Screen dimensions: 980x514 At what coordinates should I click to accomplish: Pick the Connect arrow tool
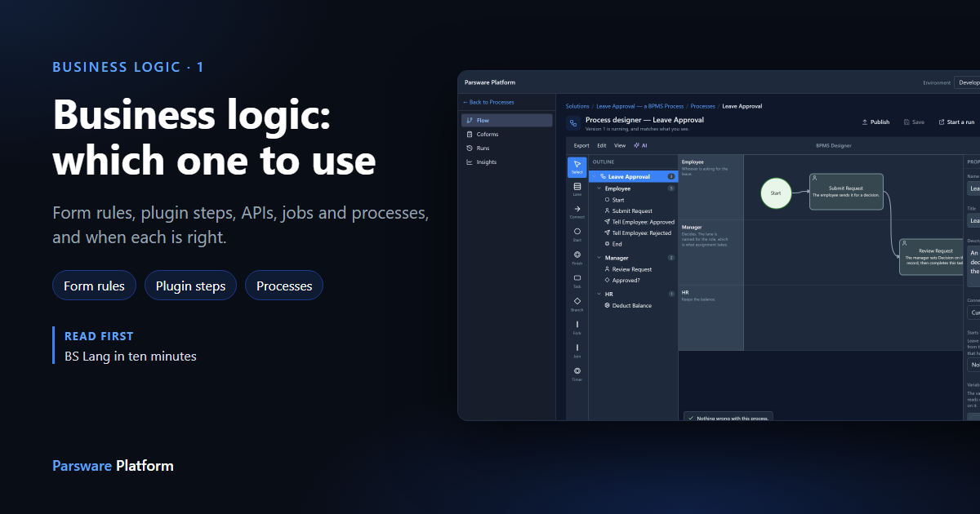(x=577, y=212)
